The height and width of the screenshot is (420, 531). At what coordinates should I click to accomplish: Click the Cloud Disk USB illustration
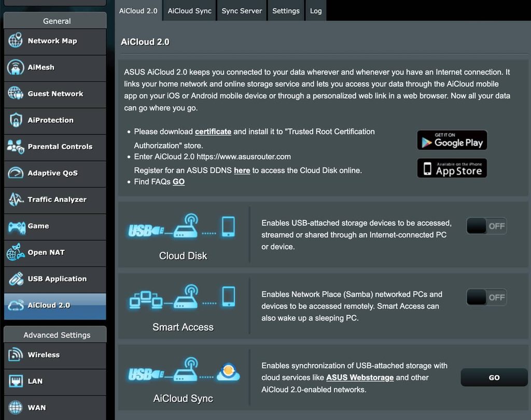coord(181,226)
